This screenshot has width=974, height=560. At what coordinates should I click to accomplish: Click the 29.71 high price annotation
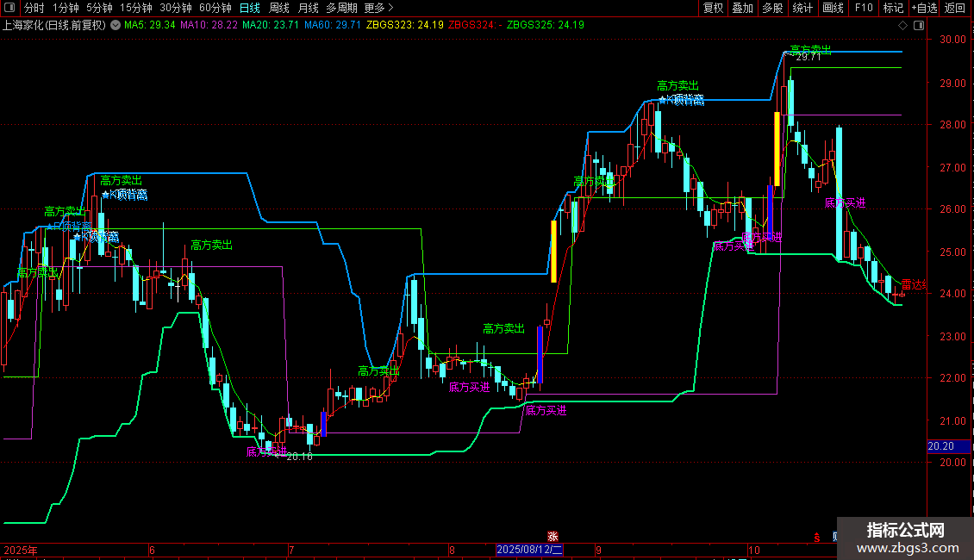[809, 57]
